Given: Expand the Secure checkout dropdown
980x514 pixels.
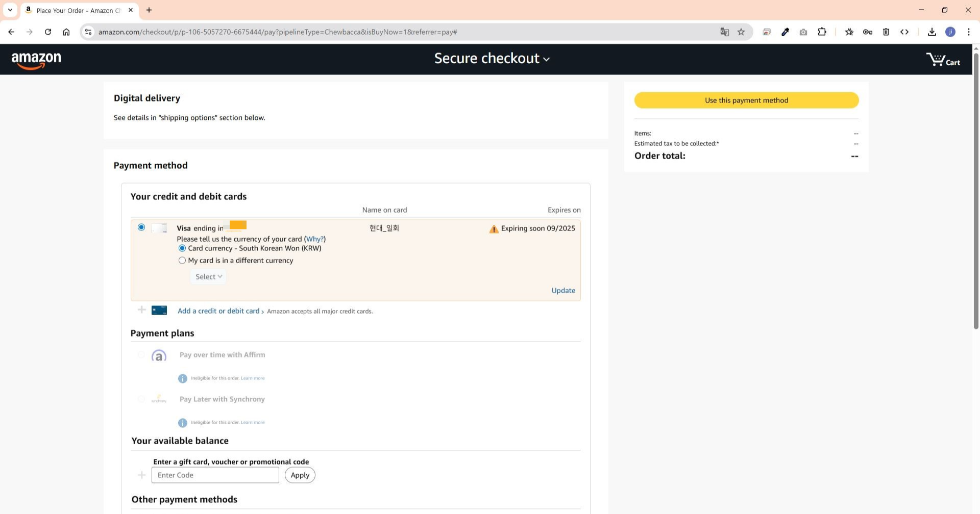Looking at the screenshot, I should 492,59.
